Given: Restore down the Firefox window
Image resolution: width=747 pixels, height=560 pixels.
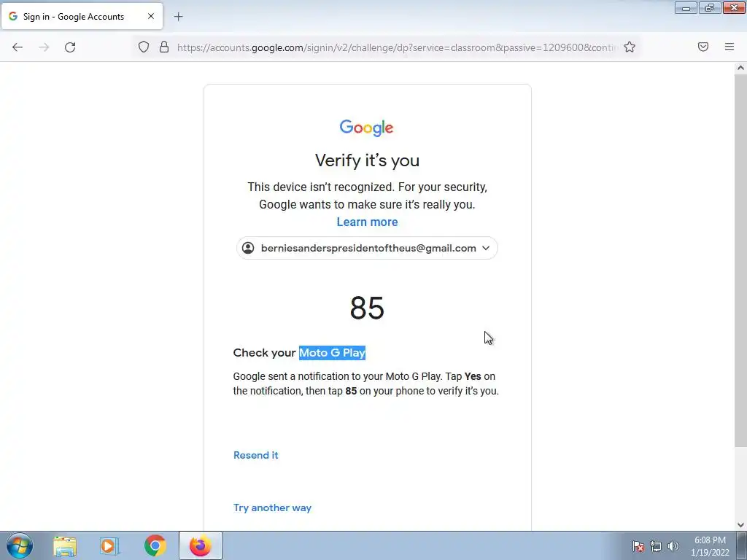Looking at the screenshot, I should click(710, 7).
